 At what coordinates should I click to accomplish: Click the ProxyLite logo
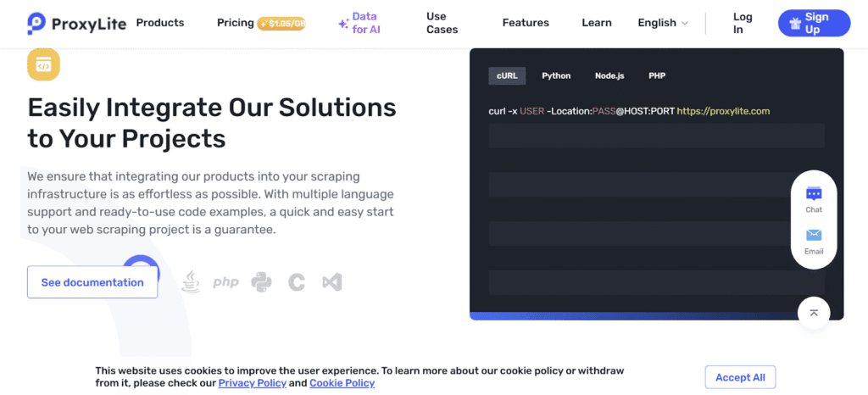point(75,23)
